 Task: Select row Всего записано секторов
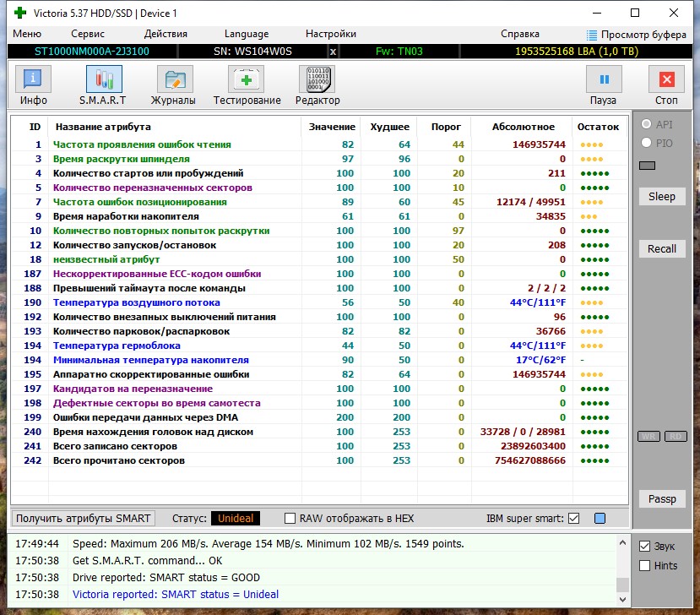click(x=319, y=446)
